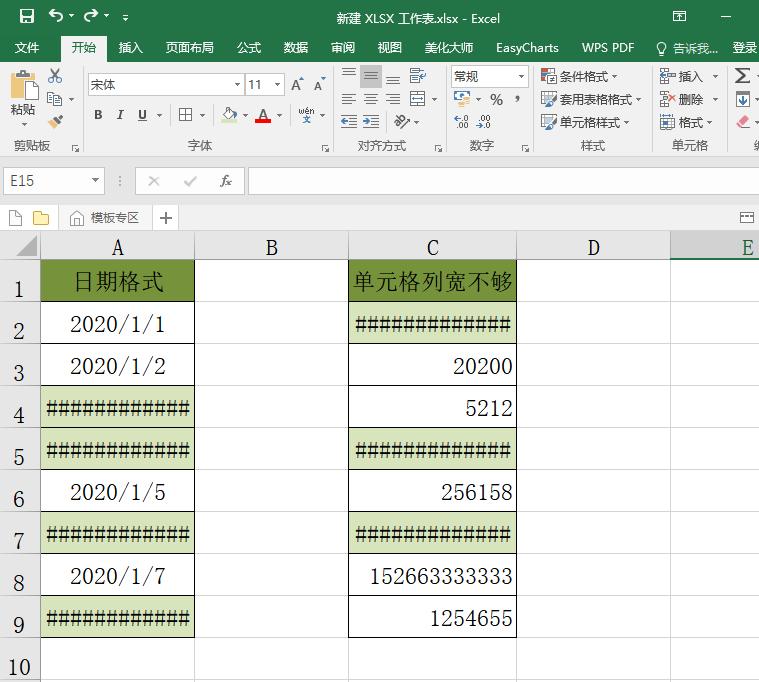Open the Name Box dropdown arrow

click(x=96, y=181)
